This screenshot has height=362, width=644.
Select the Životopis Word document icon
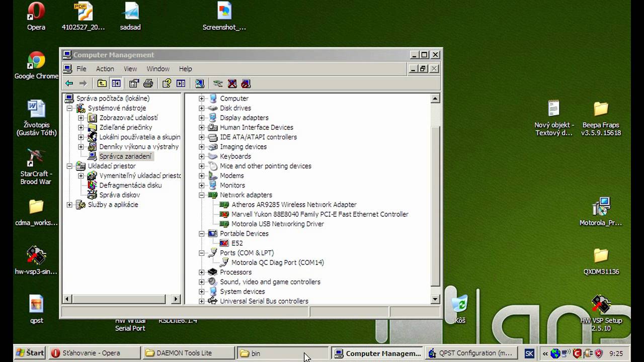pyautogui.click(x=36, y=118)
